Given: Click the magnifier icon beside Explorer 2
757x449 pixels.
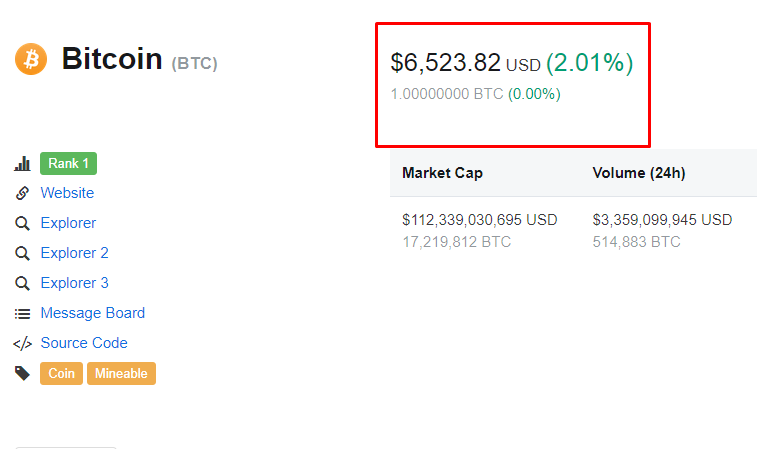Looking at the screenshot, I should [x=22, y=253].
